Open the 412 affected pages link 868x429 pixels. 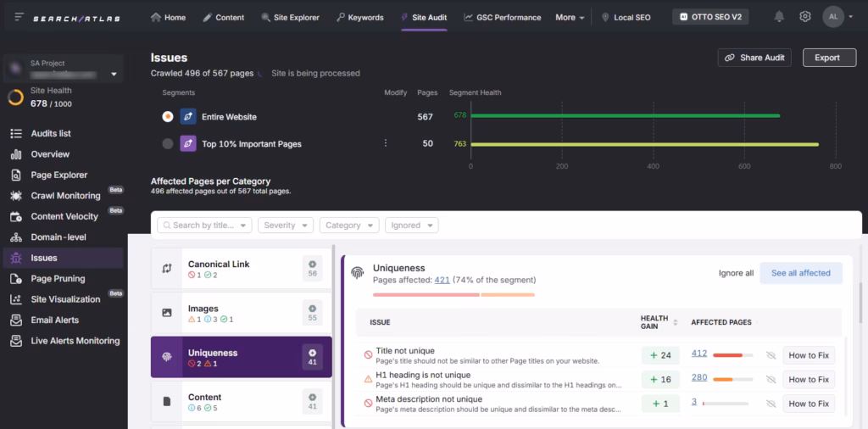[699, 354]
